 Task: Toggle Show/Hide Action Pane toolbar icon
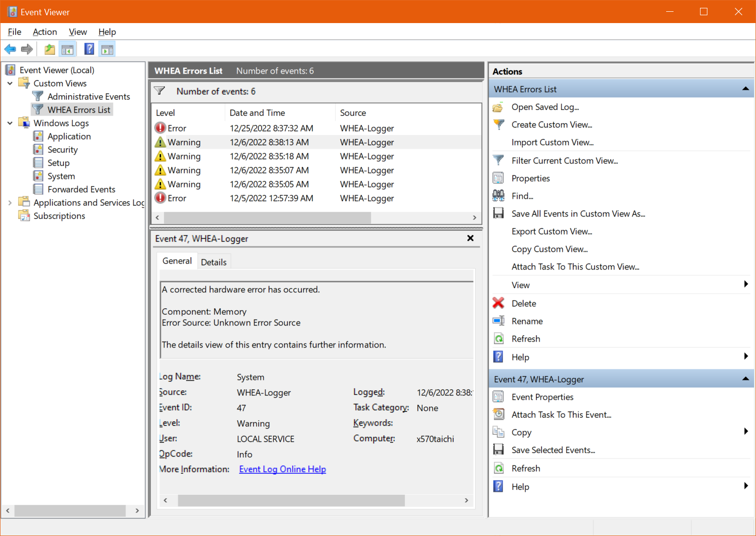(x=107, y=49)
